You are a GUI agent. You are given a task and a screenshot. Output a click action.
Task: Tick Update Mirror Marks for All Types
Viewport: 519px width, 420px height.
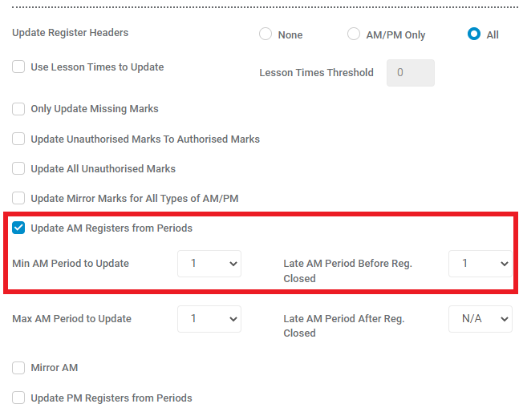(x=18, y=198)
